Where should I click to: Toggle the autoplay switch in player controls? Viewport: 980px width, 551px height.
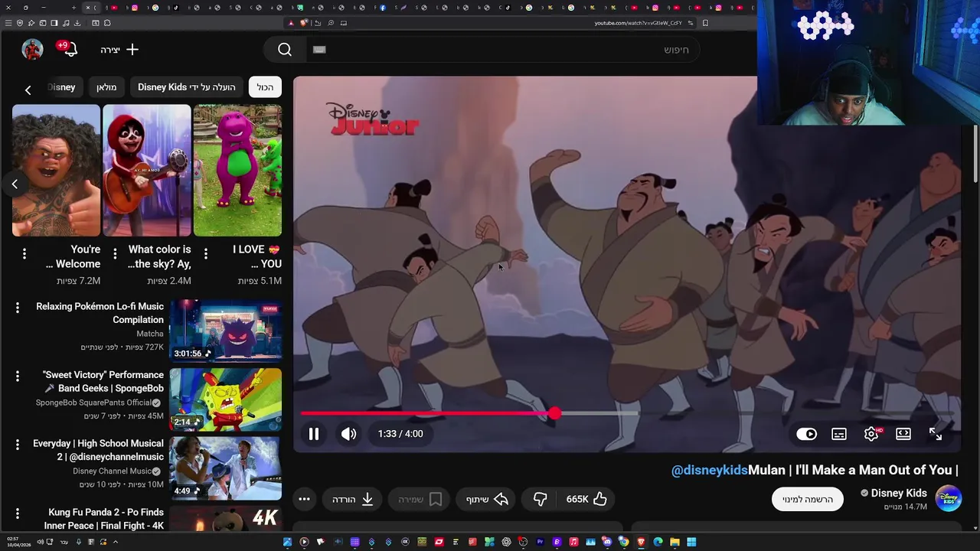click(x=806, y=434)
